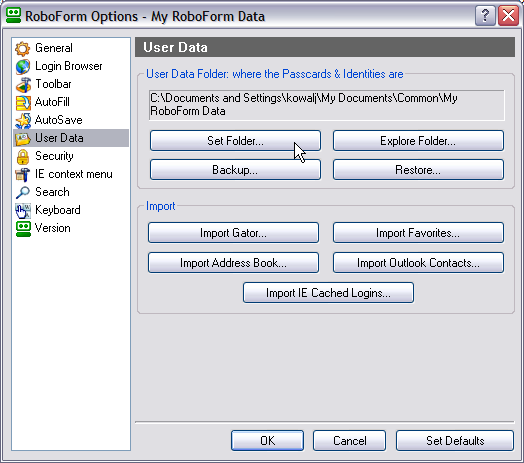The height and width of the screenshot is (463, 524).
Task: Click the Login Browser globe icon
Action: [23, 67]
